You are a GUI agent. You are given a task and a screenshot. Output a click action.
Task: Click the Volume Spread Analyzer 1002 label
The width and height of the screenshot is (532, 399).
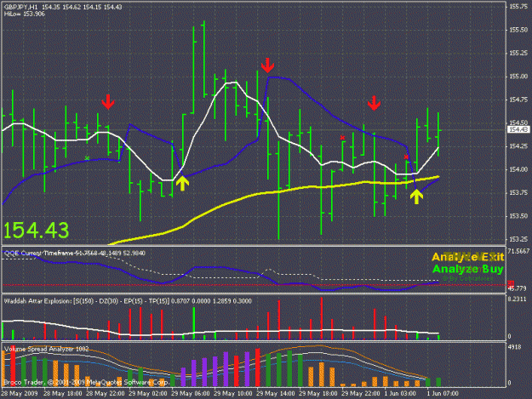(x=47, y=349)
